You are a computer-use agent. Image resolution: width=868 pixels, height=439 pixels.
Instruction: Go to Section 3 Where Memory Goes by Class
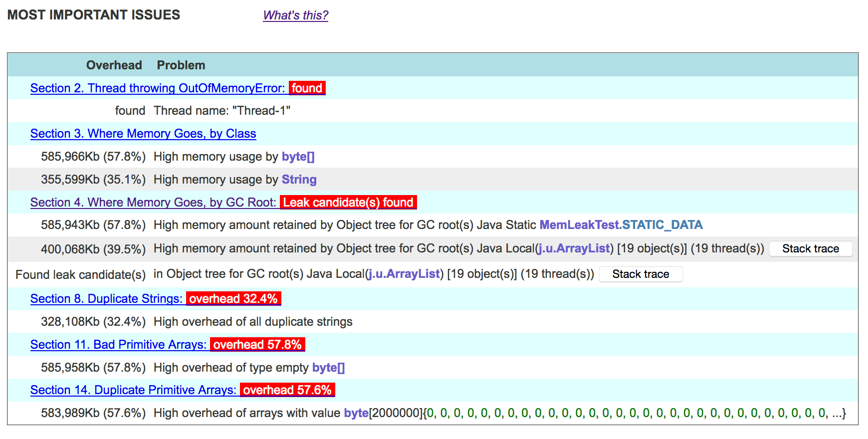click(143, 134)
